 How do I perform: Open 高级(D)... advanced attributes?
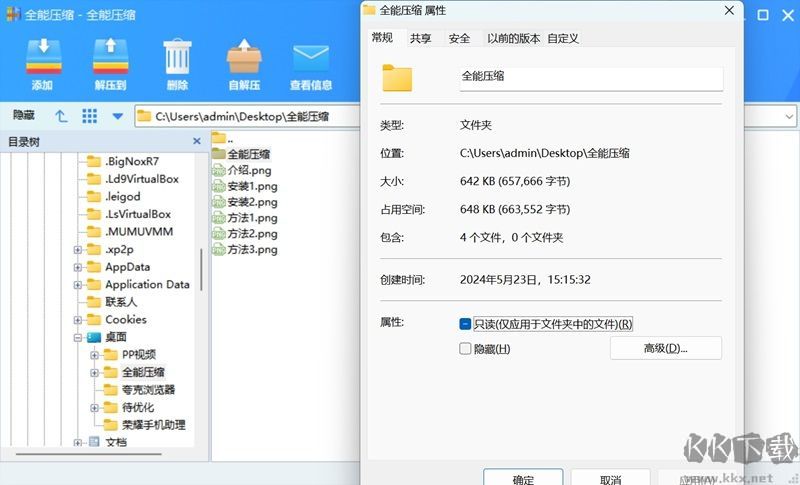point(665,348)
